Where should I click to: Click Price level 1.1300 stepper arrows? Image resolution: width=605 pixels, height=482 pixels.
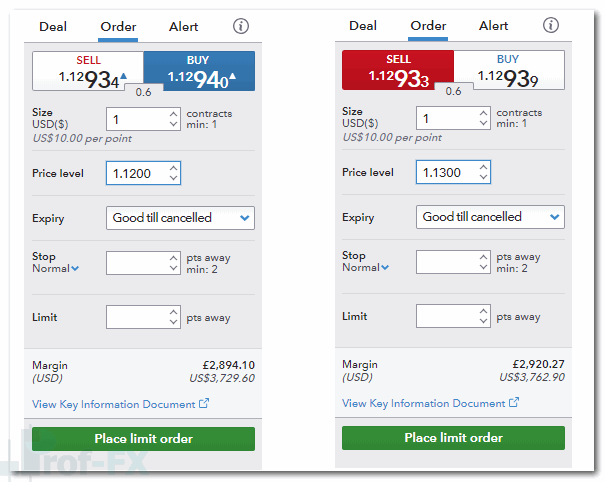pyautogui.click(x=483, y=173)
